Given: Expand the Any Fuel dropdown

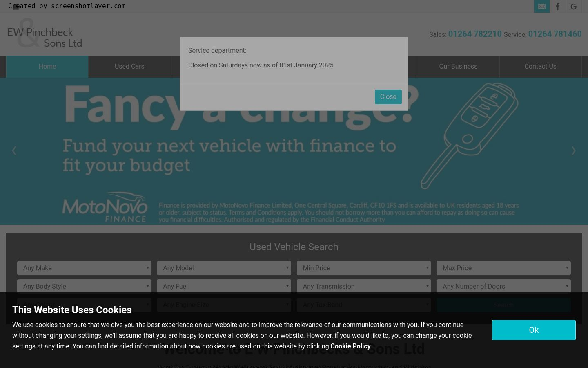Looking at the screenshot, I should [x=224, y=287].
